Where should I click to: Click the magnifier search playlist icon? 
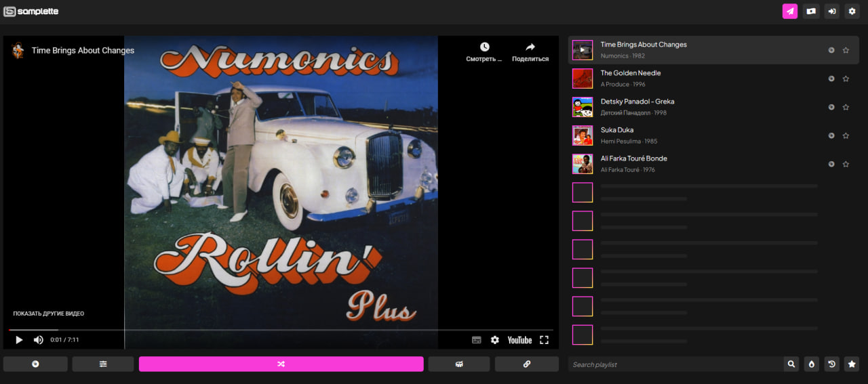(x=791, y=364)
